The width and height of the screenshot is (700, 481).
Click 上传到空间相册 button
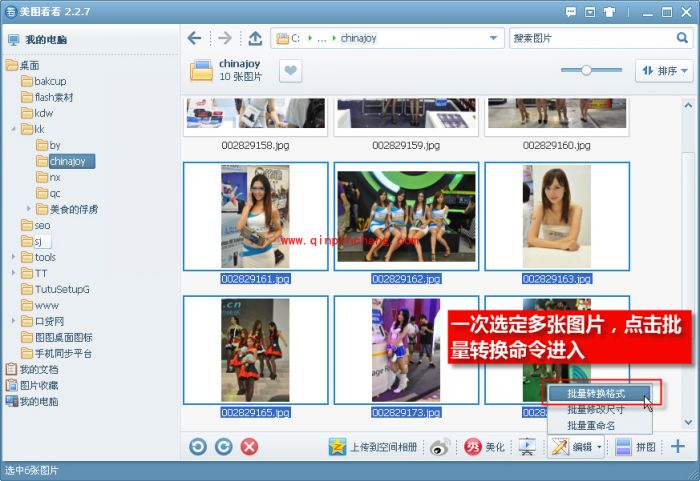[374, 447]
